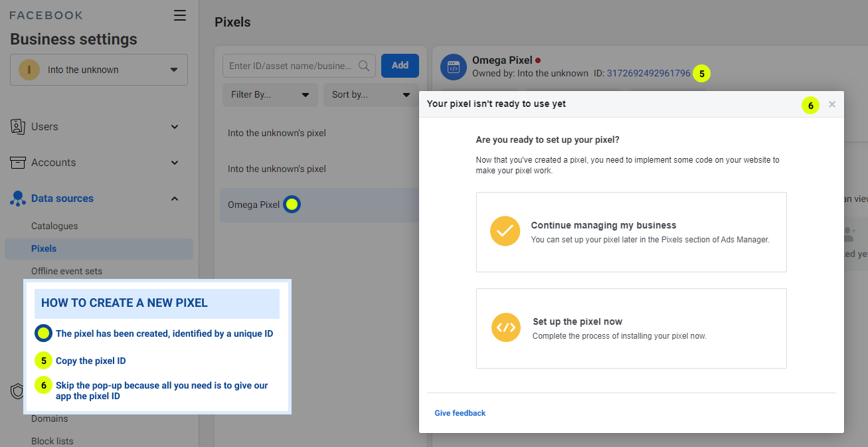Expand the Users section chevron
This screenshot has width=868, height=447.
pos(175,126)
